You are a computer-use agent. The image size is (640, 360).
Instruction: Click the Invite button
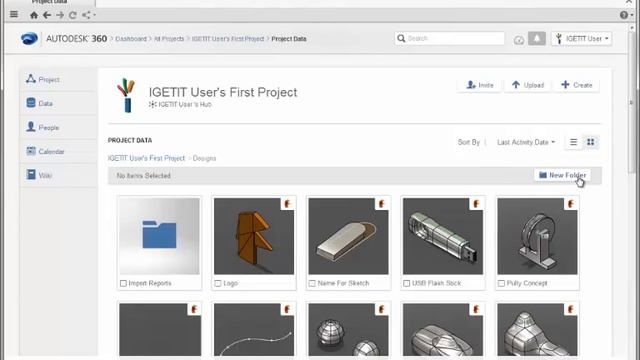tap(480, 85)
